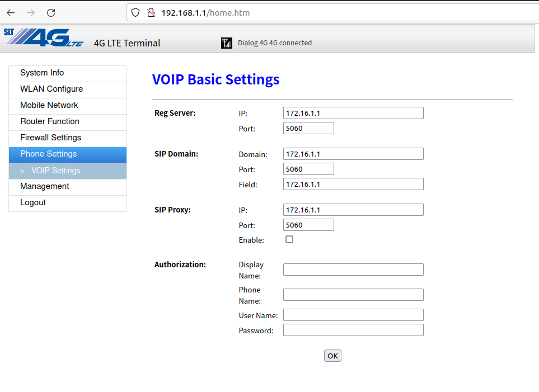Click the browser address bar URL
The height and width of the screenshot is (392, 539).
tap(205, 13)
